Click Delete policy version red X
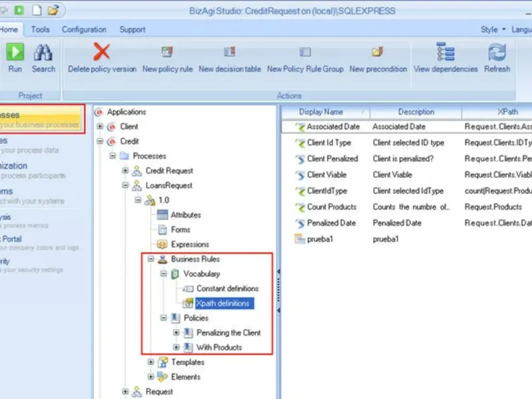Screen dimensions: 532x399 click(x=102, y=52)
